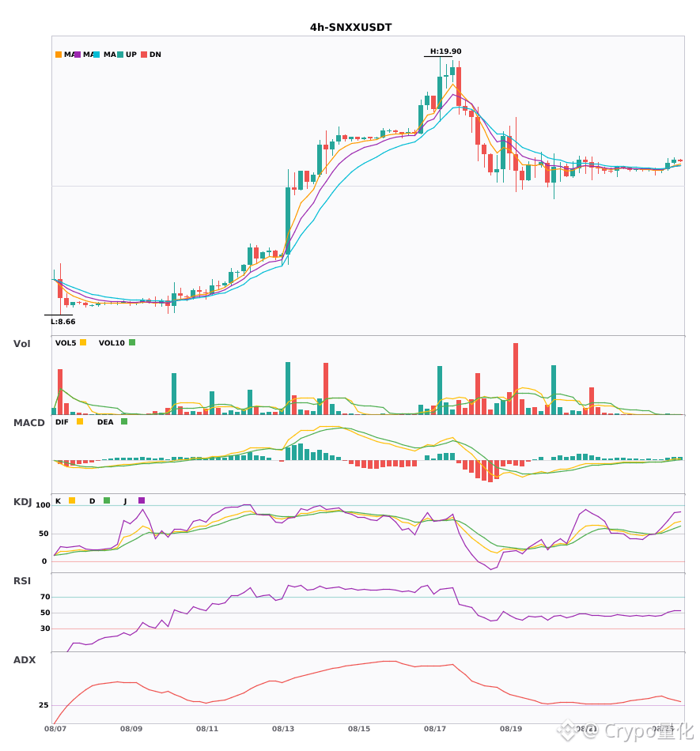The height and width of the screenshot is (751, 700).
Task: Click the yellow K legend swatch
Action: coord(72,500)
